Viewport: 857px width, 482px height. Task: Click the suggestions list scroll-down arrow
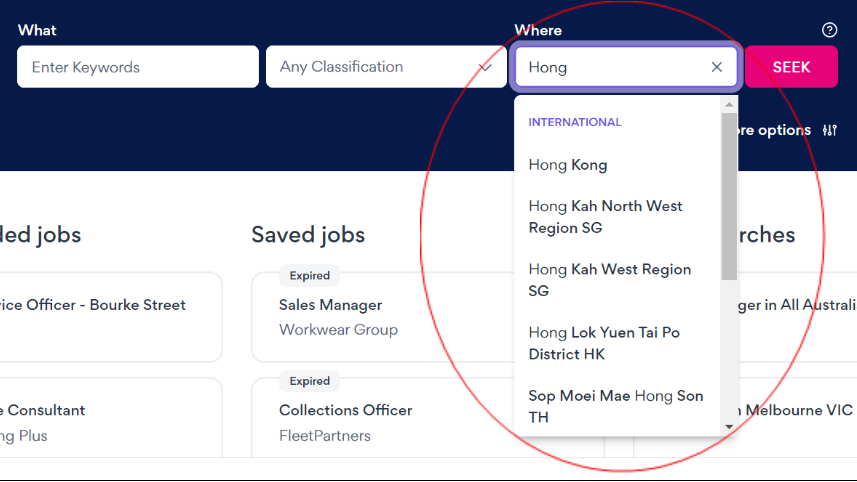pyautogui.click(x=729, y=426)
